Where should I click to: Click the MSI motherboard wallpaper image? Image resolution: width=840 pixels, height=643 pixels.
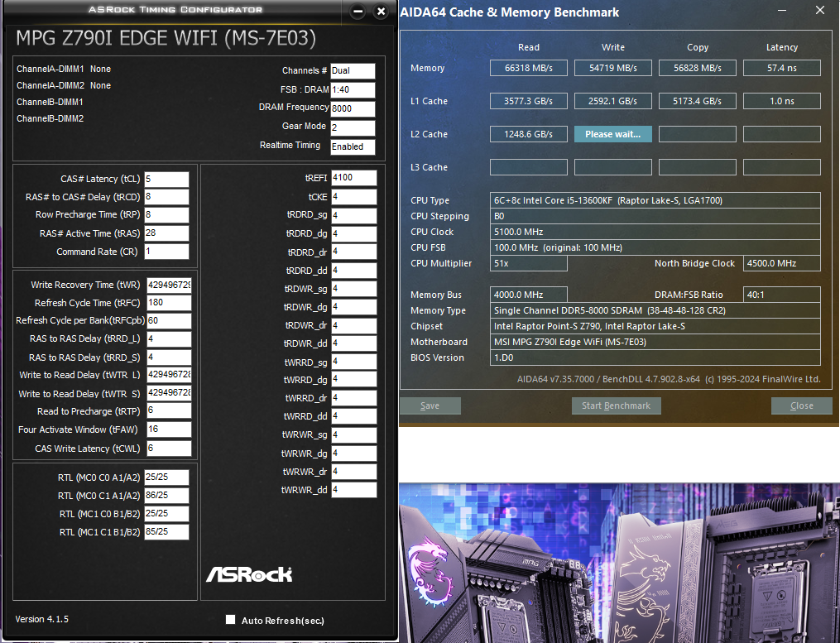pyautogui.click(x=619, y=563)
